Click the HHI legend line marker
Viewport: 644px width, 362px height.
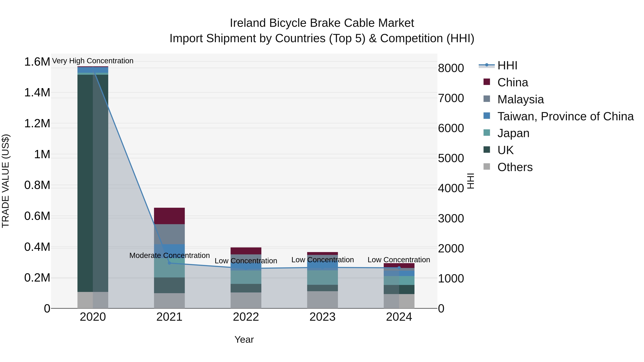tap(487, 65)
